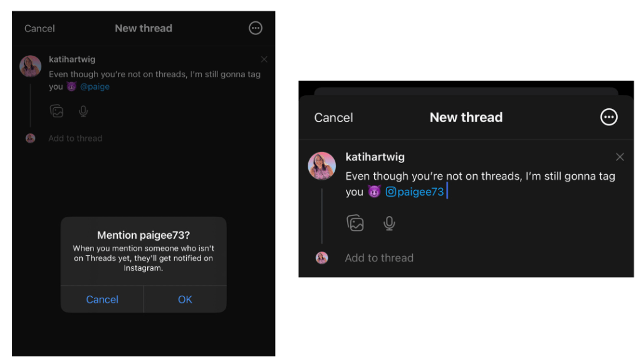Screen dimensions: 641x364
Task: Tap the small avatar next to Add to thread
Action: click(x=30, y=138)
